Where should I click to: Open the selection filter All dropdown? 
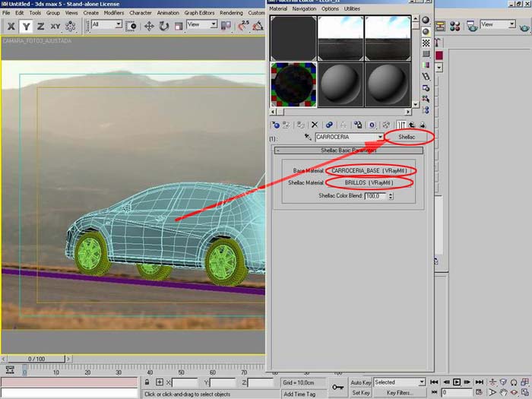[118, 25]
